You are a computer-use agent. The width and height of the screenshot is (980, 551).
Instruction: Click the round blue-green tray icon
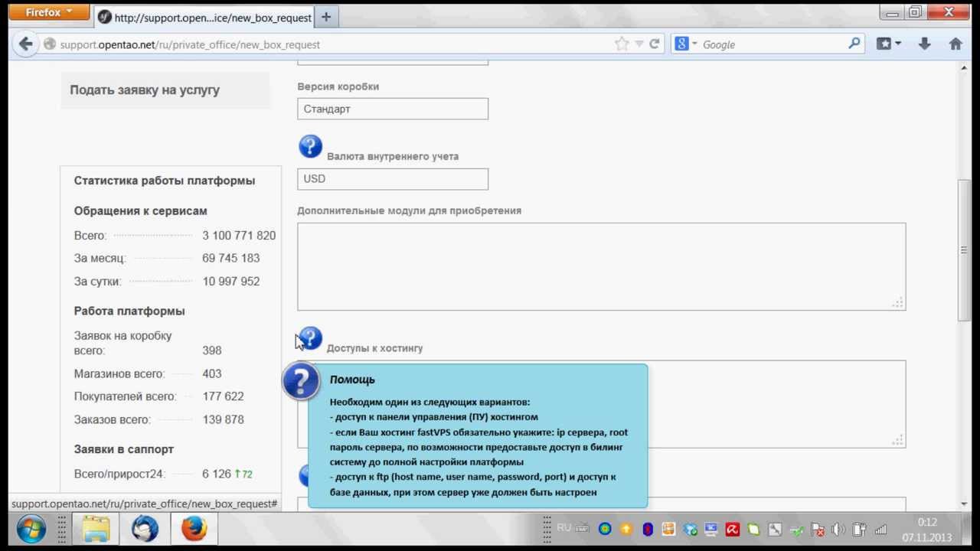tap(605, 529)
